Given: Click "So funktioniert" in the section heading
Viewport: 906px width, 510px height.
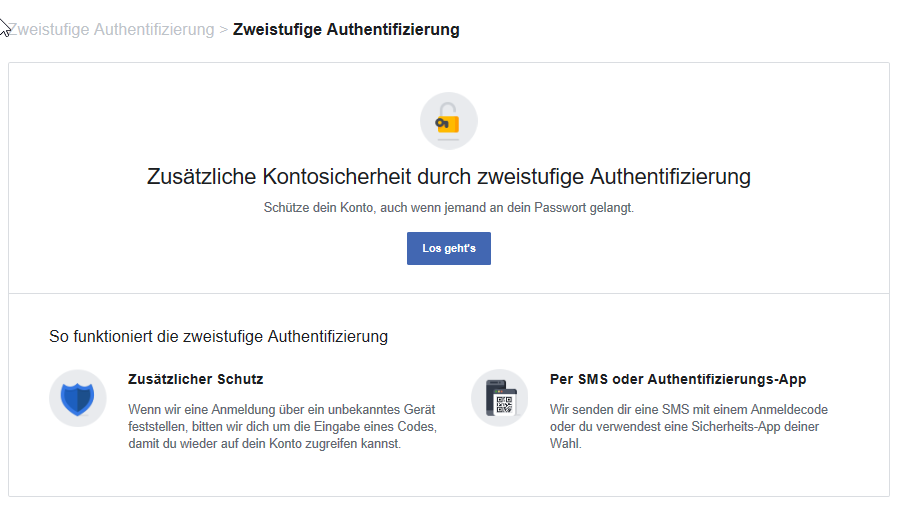Looking at the screenshot, I should (101, 337).
